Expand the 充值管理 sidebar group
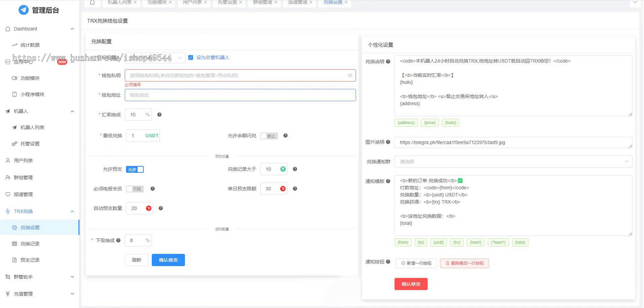 [x=72, y=294]
